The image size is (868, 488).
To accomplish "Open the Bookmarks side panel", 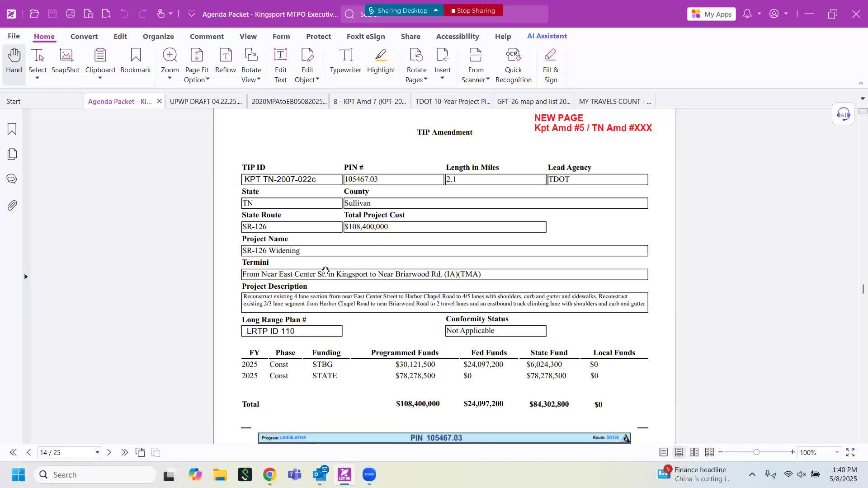I will 12,129.
